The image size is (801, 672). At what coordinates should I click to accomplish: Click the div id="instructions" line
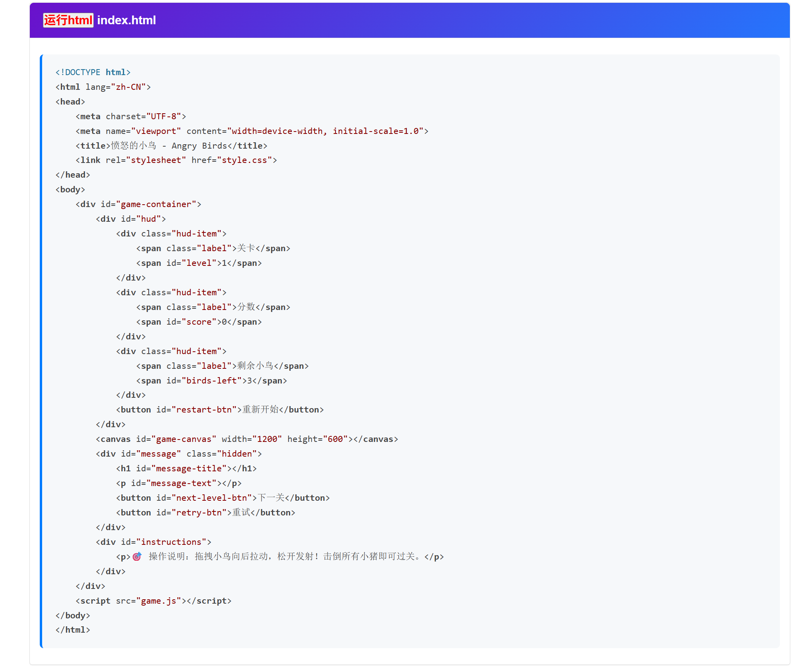point(153,542)
